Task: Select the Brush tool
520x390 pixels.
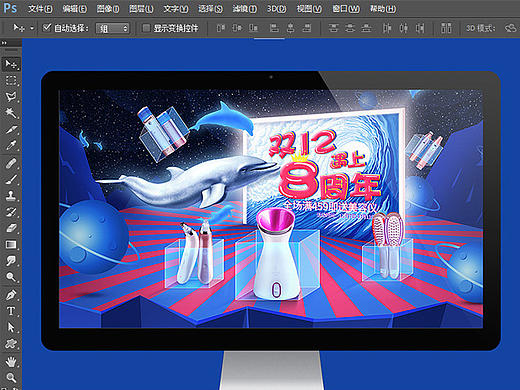Action: click(11, 180)
